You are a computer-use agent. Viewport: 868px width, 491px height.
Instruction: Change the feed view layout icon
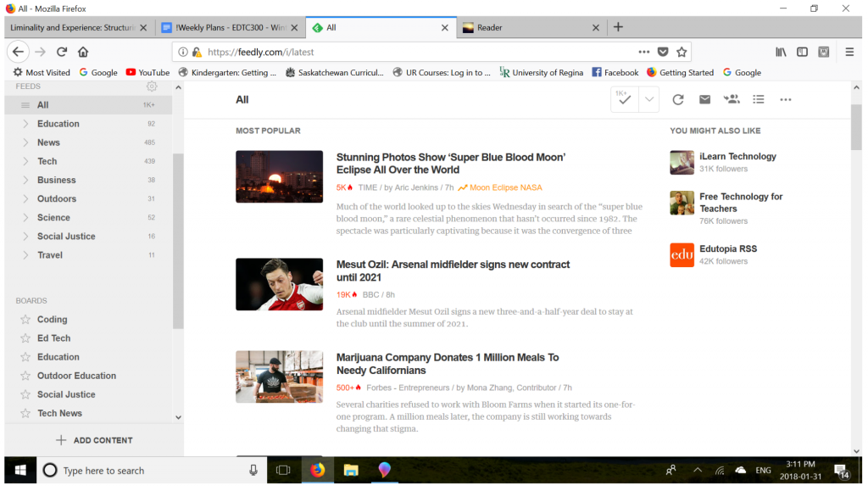coord(759,99)
